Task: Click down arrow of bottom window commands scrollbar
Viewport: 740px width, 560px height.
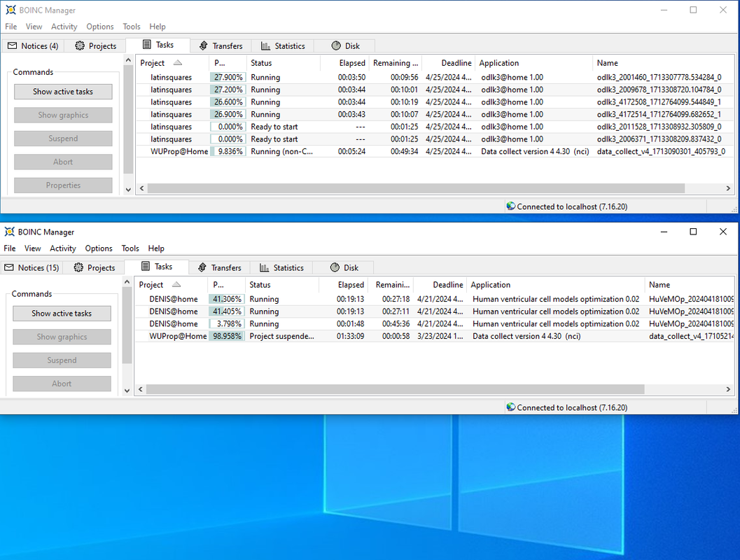Action: tap(127, 391)
